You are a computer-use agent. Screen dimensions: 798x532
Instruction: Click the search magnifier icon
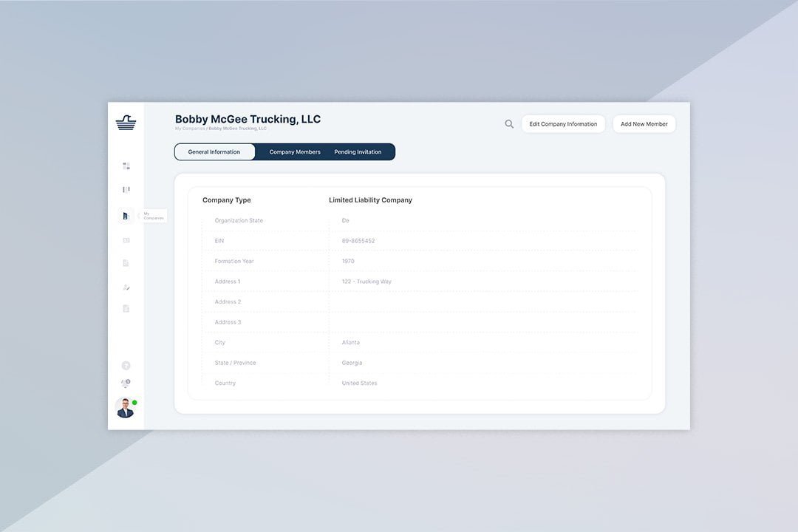[509, 124]
